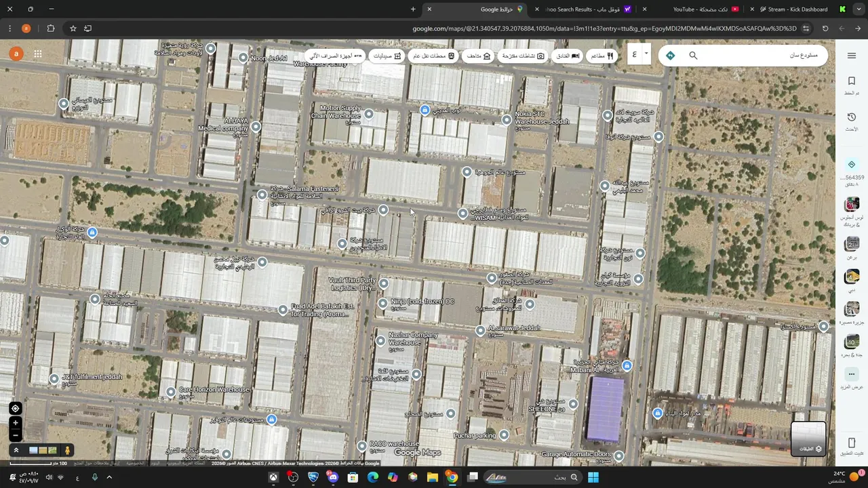This screenshot has width=868, height=488.
Task: Click the Windows Start button
Action: click(593, 478)
